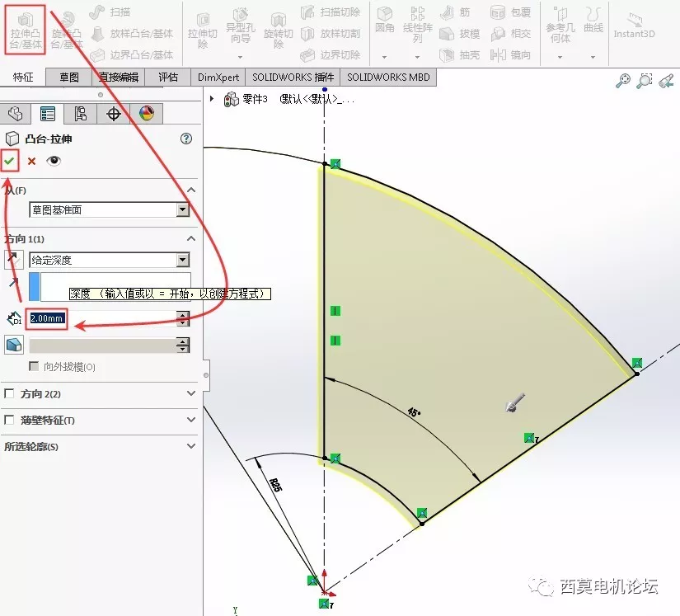Choose the Mirror tool (镜向)

[x=510, y=54]
